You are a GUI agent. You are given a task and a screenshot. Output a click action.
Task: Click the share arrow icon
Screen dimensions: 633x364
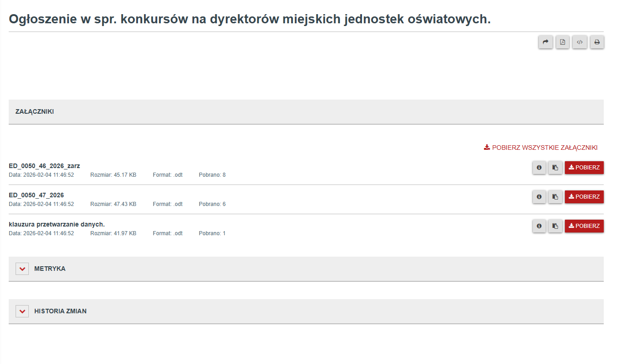(545, 42)
